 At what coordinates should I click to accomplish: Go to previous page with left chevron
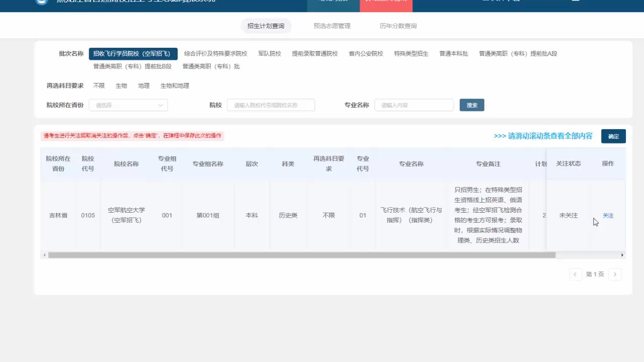pos(576,275)
